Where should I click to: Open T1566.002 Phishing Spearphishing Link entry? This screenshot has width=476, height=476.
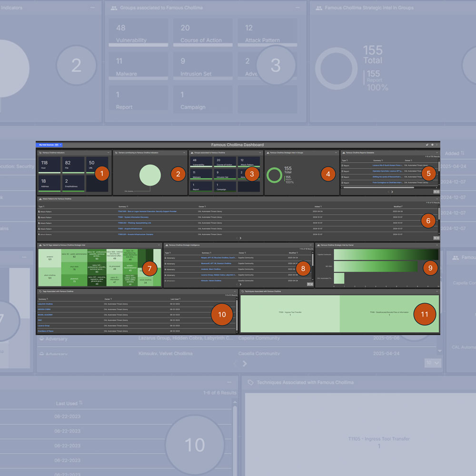tap(135, 223)
